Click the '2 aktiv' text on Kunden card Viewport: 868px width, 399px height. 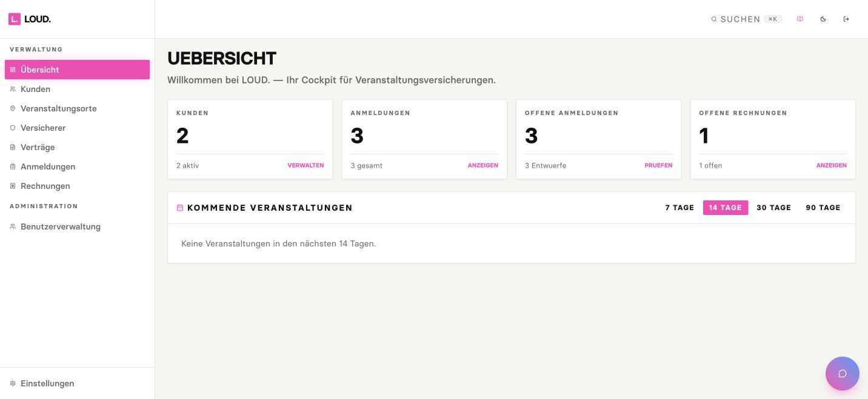(187, 165)
